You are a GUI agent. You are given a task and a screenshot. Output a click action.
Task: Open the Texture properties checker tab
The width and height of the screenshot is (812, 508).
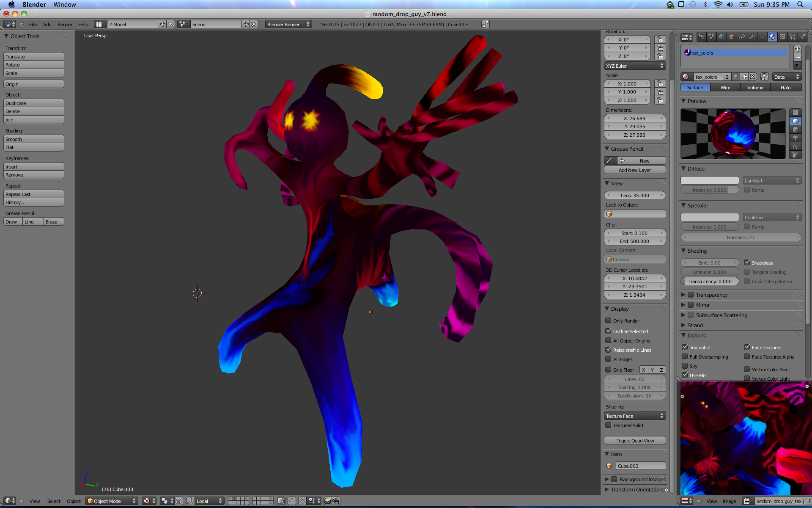782,37
